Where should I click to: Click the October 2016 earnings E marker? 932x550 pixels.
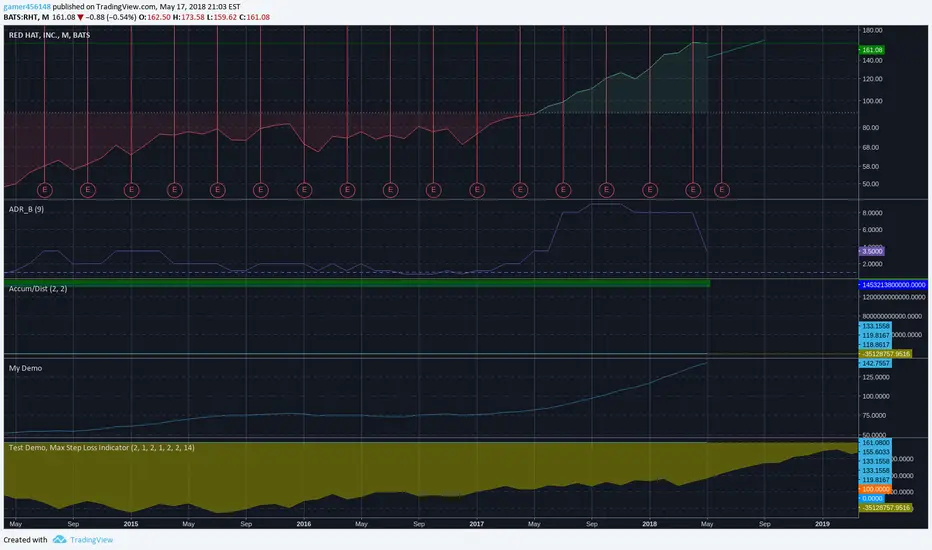pyautogui.click(x=433, y=190)
